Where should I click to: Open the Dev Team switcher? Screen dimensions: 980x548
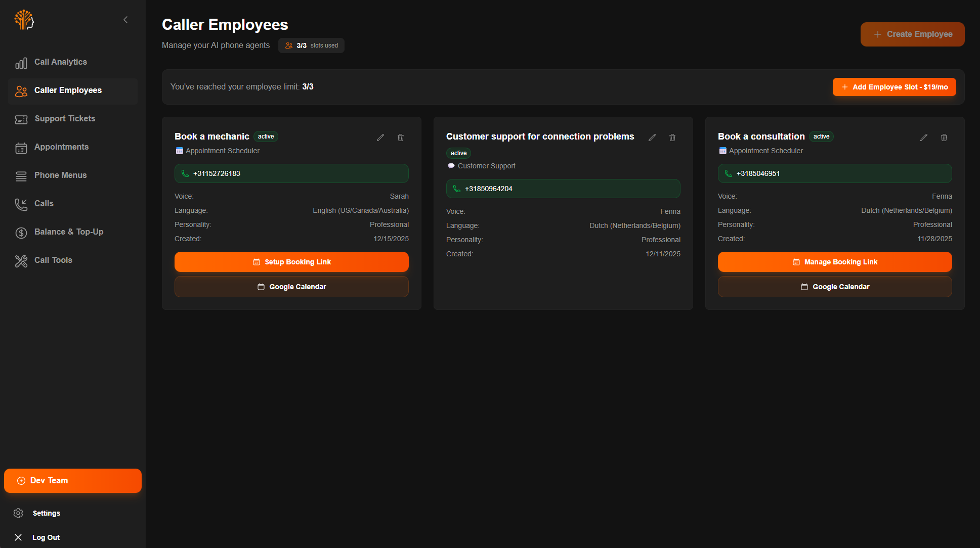tap(73, 481)
